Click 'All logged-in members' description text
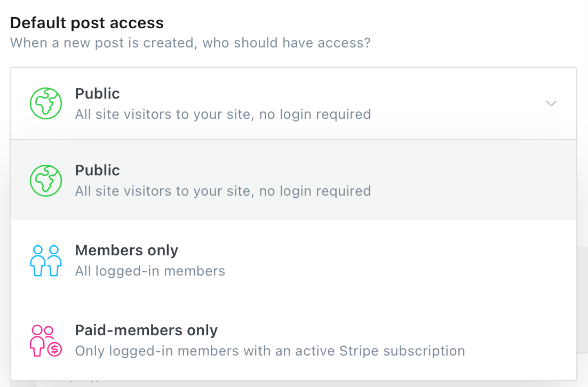Screen dimensions: 588x387 [150, 271]
